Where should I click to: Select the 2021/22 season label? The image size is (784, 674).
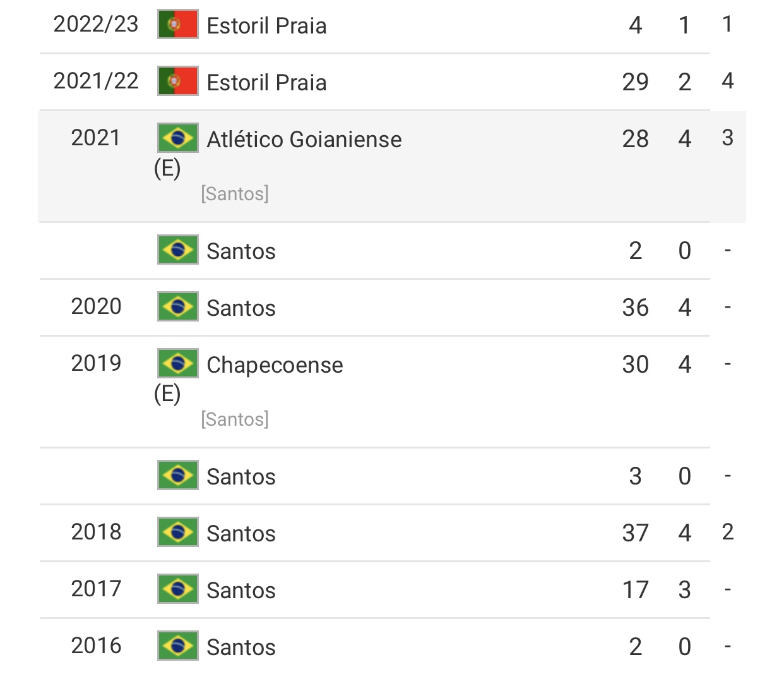click(96, 81)
